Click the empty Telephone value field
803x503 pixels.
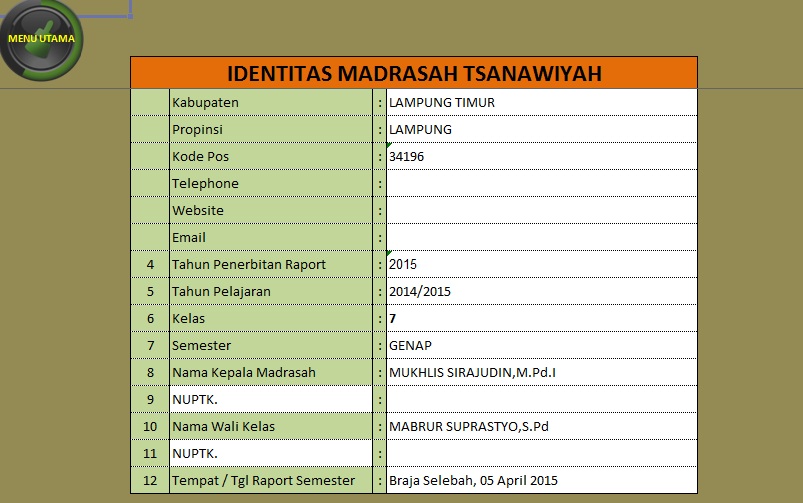pyautogui.click(x=542, y=183)
